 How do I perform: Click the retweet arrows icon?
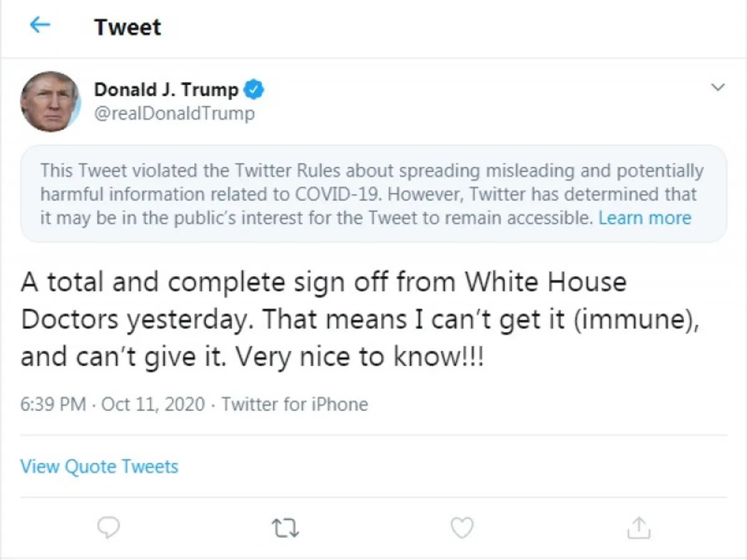pos(286,528)
